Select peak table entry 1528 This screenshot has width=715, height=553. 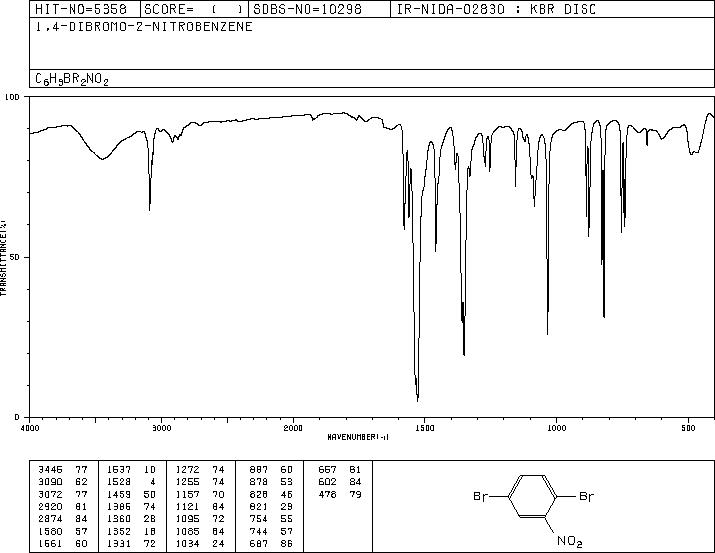coord(119,482)
